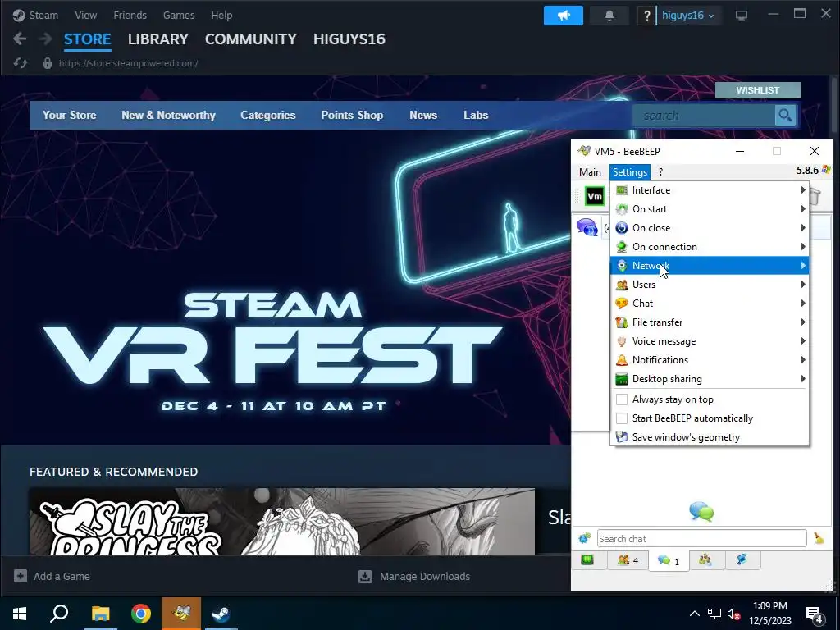Click the Desktop sharing monitor icon
Viewport: 840px width, 630px height.
tap(622, 379)
